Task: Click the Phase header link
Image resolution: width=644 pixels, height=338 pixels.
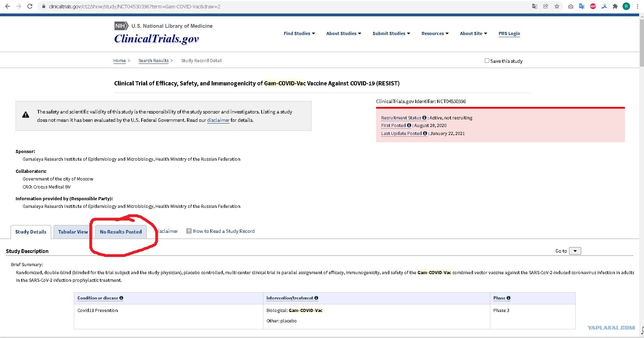Action: point(499,298)
